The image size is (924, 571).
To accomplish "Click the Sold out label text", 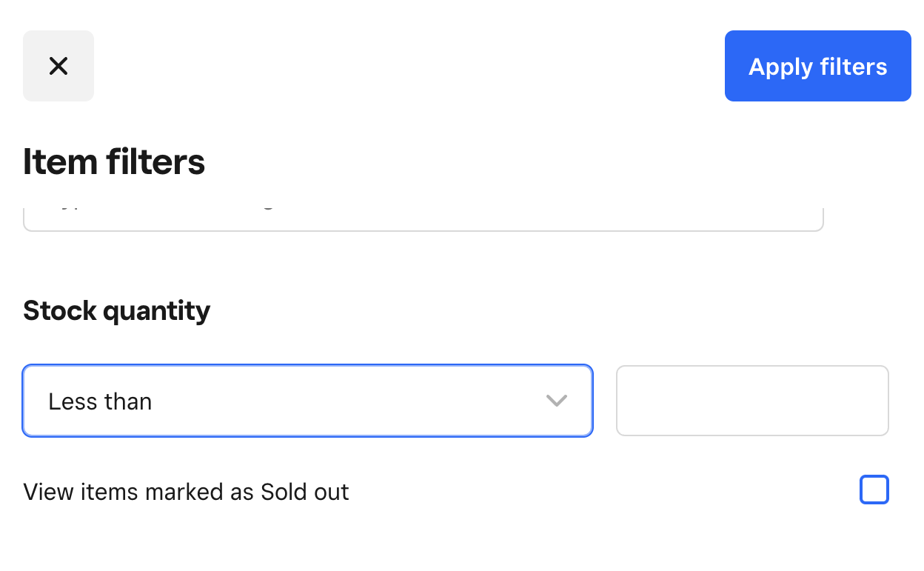I will (x=186, y=492).
